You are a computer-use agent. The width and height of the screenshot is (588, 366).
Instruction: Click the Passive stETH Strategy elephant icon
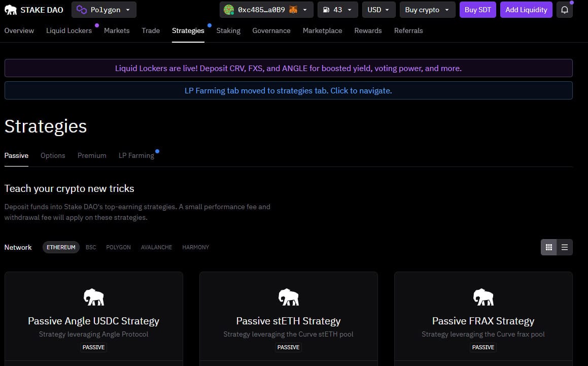288,297
